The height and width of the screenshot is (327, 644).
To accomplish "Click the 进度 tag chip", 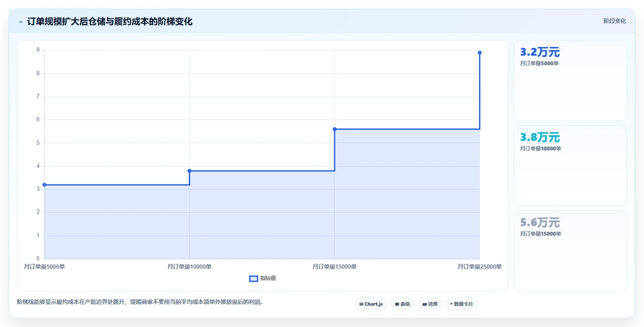I will [x=430, y=304].
